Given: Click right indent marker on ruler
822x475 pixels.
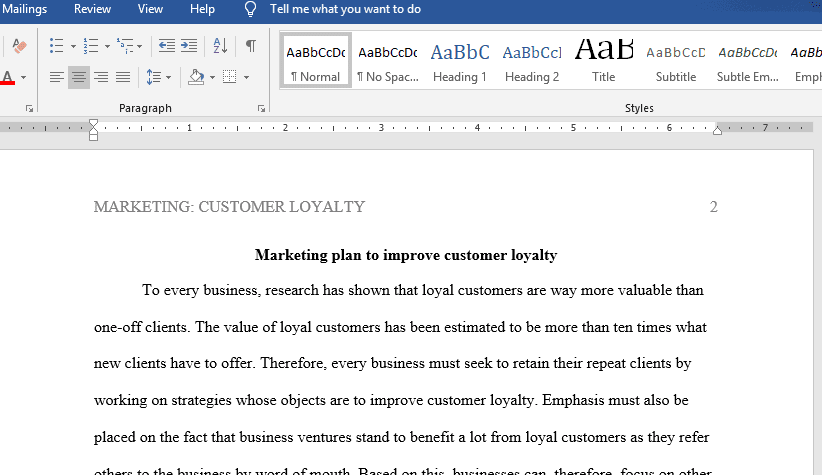Looking at the screenshot, I should [718, 131].
